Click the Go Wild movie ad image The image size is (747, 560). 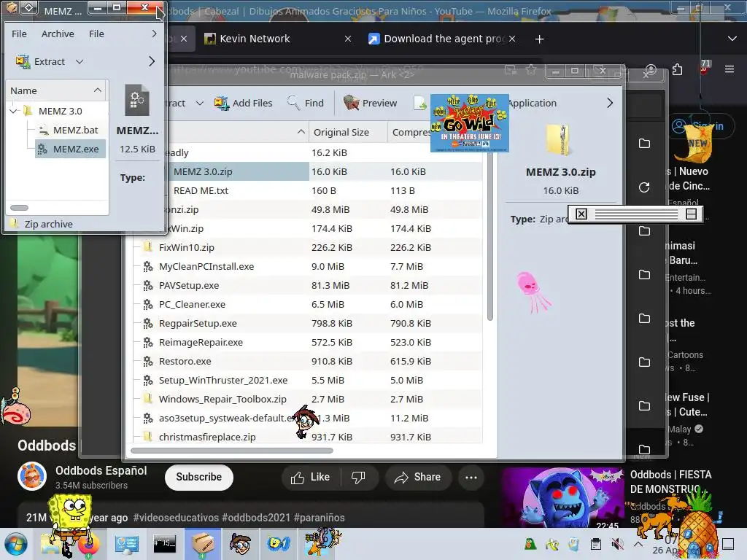469,122
